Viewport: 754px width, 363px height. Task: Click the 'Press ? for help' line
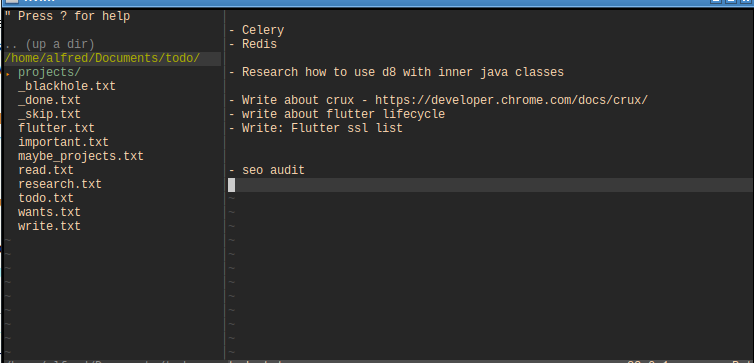point(67,16)
